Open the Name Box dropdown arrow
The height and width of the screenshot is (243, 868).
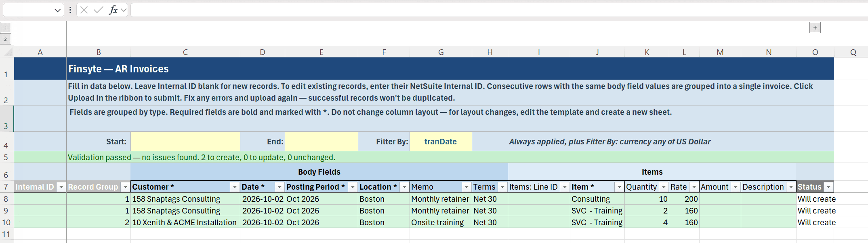[57, 11]
